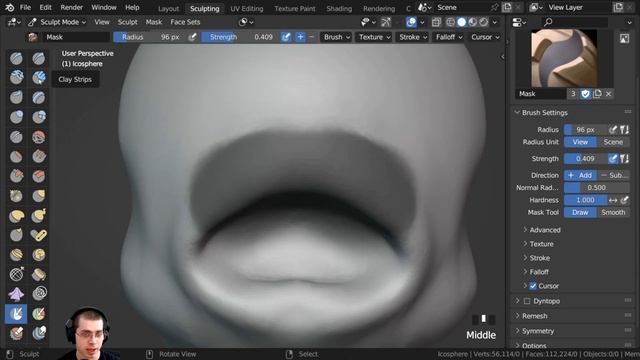Open the Sculpt Mode dropdown
Image resolution: width=640 pixels, height=360 pixels.
[x=57, y=22]
